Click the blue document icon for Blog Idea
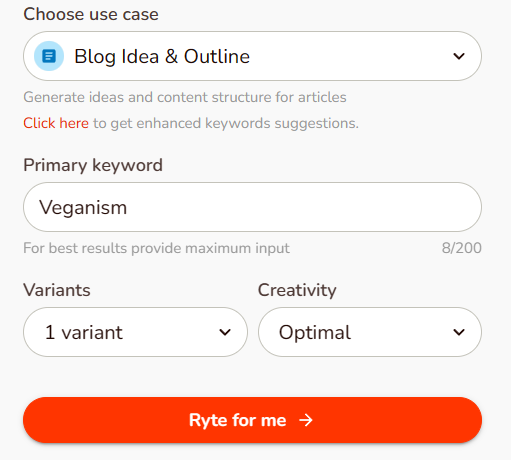The image size is (511, 460). click(x=49, y=56)
